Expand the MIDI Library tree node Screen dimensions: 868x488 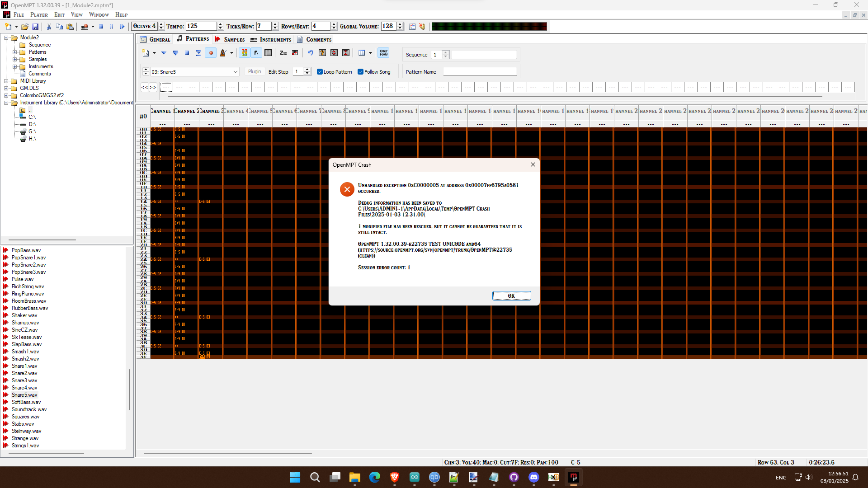(x=6, y=81)
